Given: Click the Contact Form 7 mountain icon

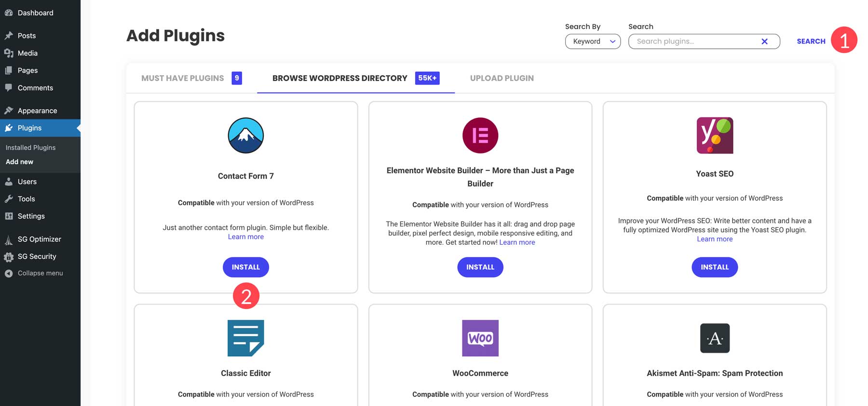Looking at the screenshot, I should [x=245, y=136].
